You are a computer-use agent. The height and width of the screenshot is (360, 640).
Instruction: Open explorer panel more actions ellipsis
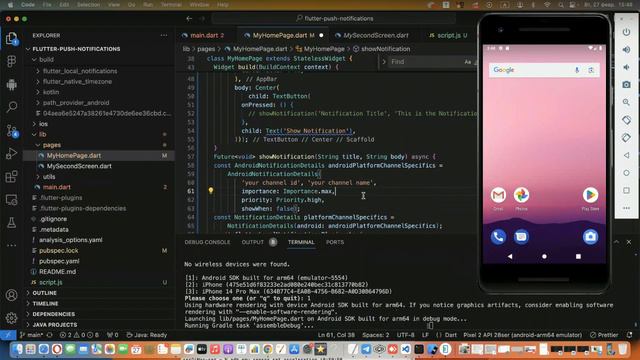[164, 36]
